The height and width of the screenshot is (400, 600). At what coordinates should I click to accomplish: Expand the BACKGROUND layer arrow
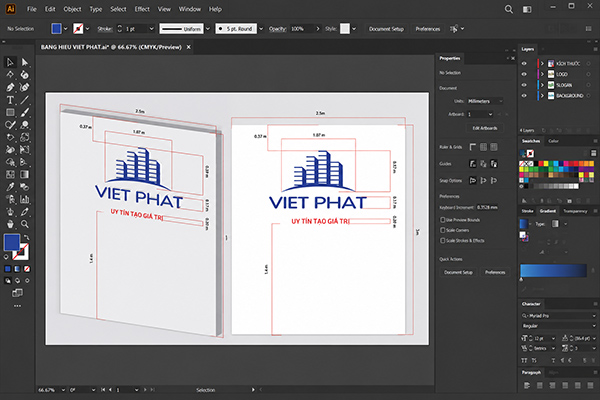542,96
